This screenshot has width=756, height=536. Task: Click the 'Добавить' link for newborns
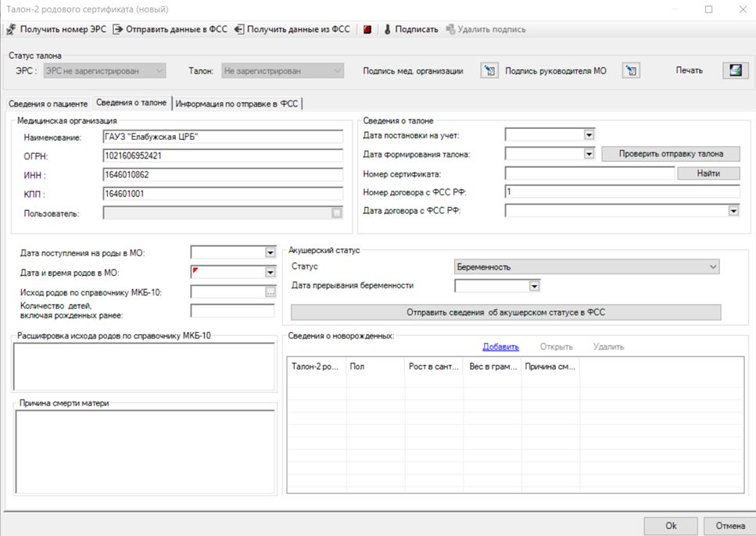coord(500,347)
